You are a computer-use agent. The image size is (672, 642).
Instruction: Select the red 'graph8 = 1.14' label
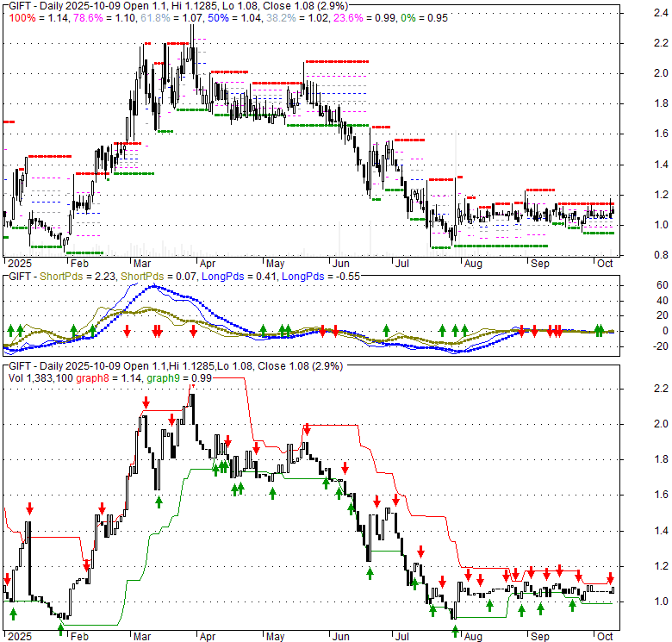pyautogui.click(x=109, y=378)
